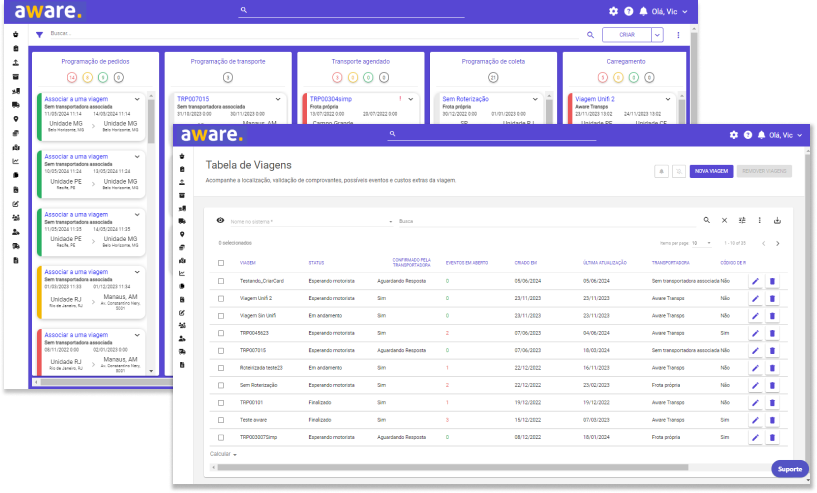The image size is (817, 493).
Task: Edit the TRP003007Simp trip row
Action: pyautogui.click(x=755, y=438)
